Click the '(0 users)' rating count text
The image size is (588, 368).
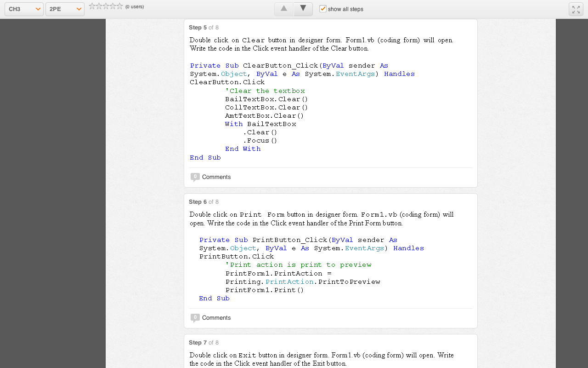pos(135,6)
